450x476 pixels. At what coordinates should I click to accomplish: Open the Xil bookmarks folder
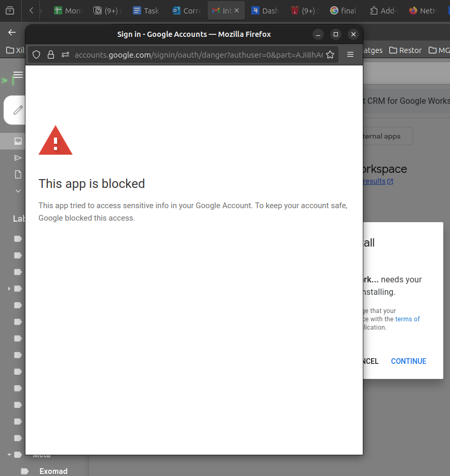tap(15, 50)
